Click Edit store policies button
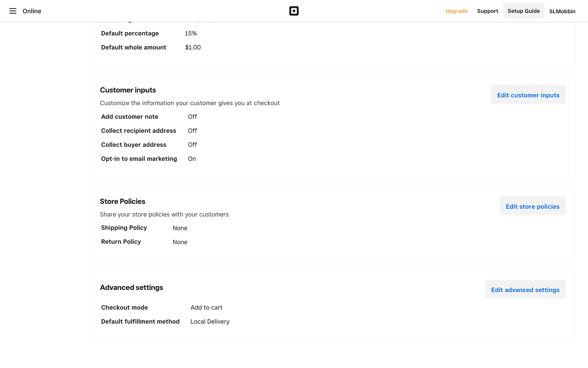 (532, 206)
